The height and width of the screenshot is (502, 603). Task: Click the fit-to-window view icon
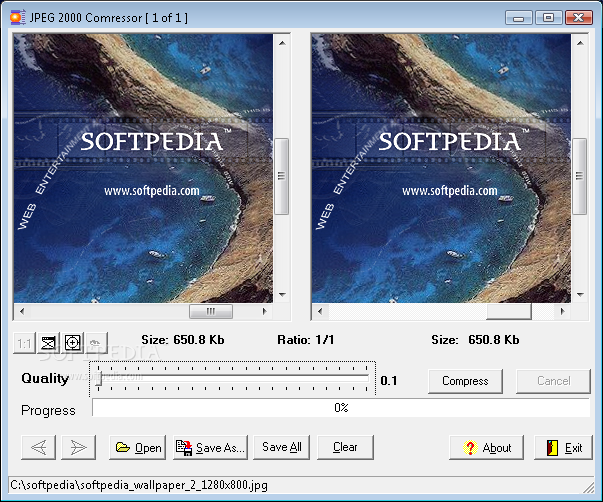click(48, 343)
